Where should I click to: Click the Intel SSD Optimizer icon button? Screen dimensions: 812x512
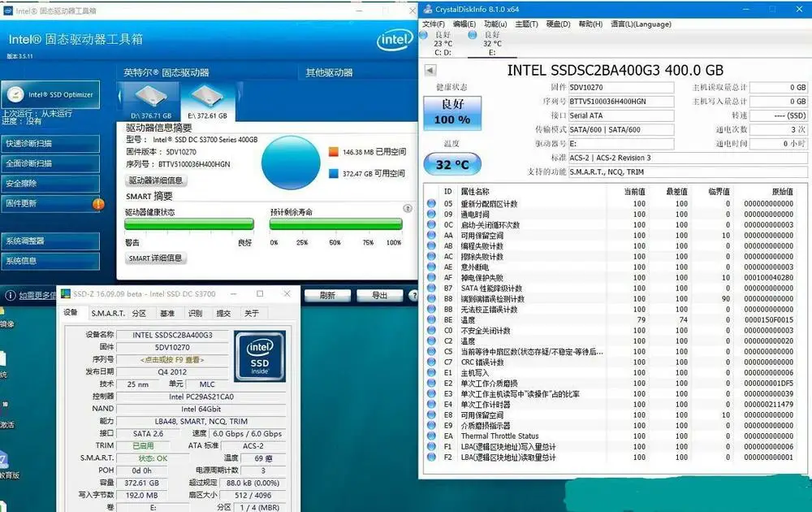tap(50, 95)
